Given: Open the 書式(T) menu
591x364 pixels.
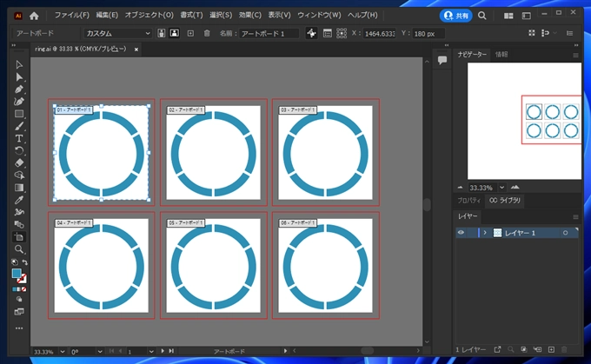Looking at the screenshot, I should point(191,15).
